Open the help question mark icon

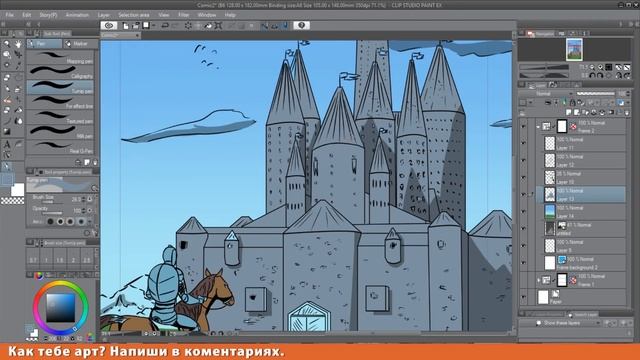coord(302,25)
